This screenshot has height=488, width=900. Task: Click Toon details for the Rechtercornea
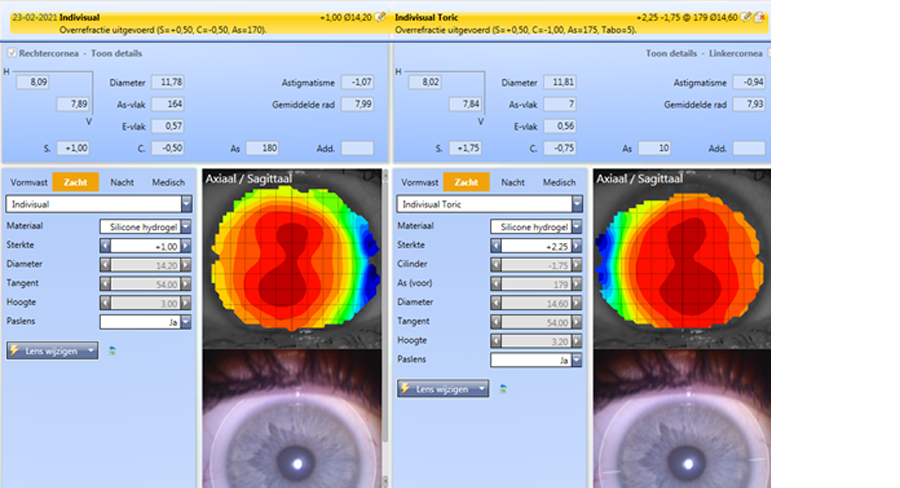(x=116, y=53)
